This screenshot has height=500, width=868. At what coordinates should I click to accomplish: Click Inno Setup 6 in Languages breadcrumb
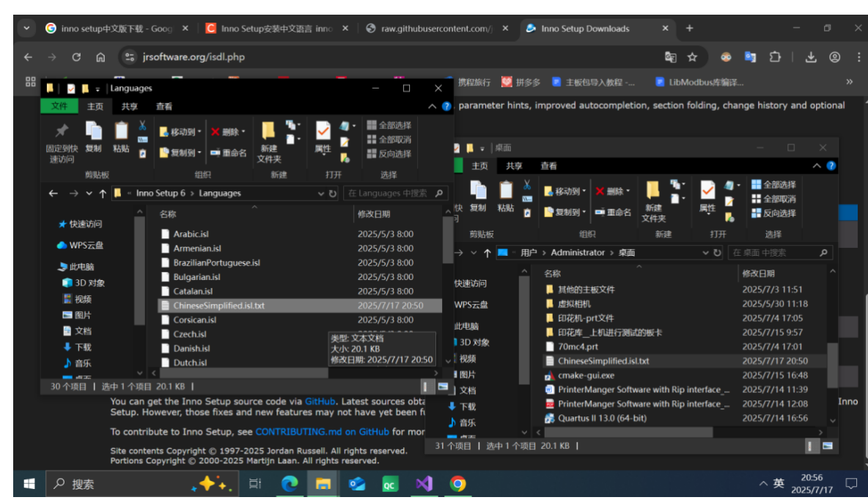click(x=161, y=194)
